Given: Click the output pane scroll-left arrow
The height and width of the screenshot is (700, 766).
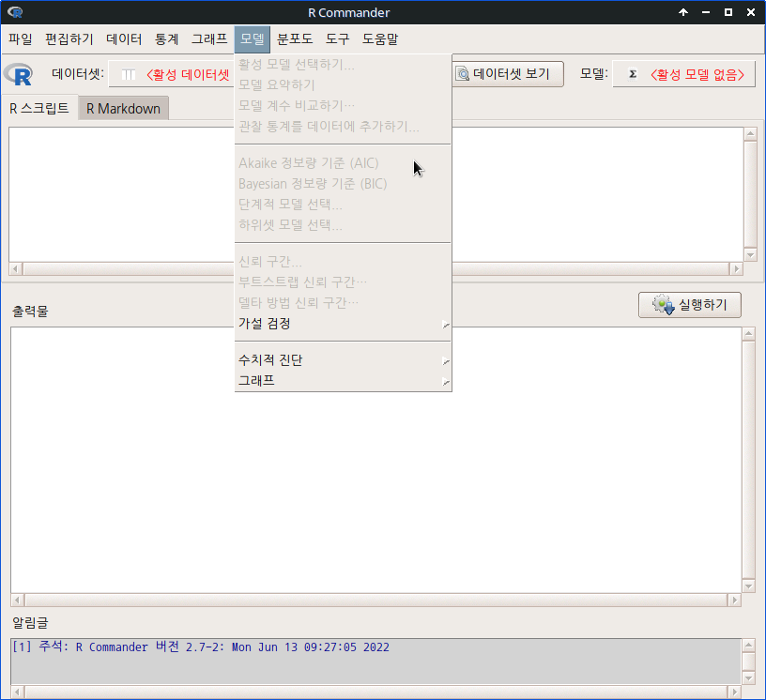Looking at the screenshot, I should coord(17,600).
